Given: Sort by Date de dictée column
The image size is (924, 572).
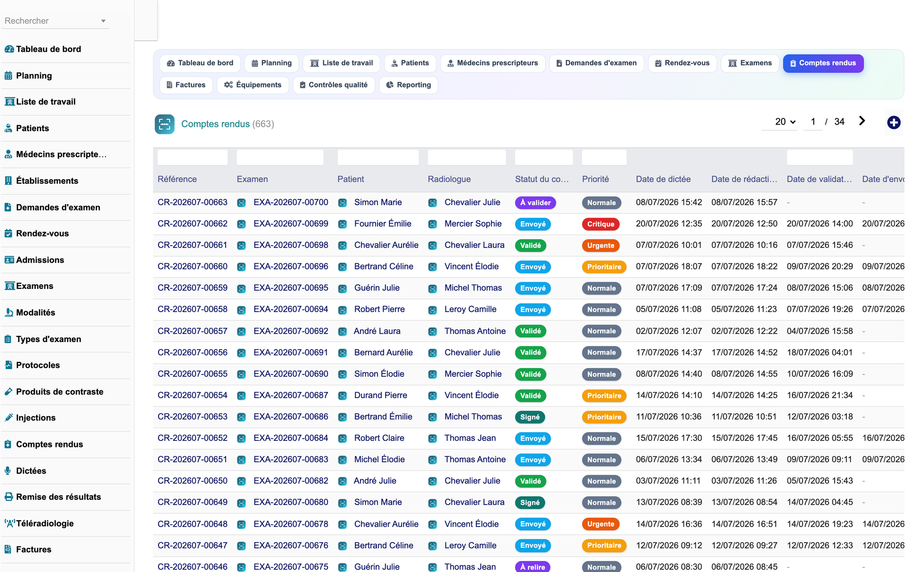Looking at the screenshot, I should click(663, 179).
